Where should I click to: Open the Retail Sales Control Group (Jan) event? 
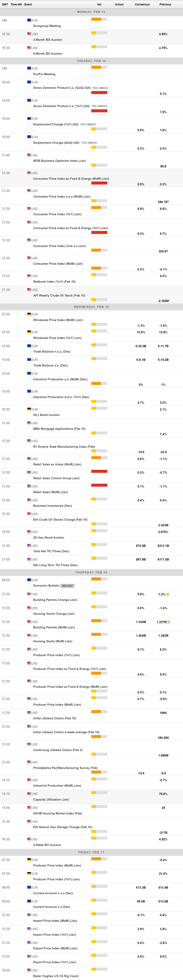click(56, 478)
